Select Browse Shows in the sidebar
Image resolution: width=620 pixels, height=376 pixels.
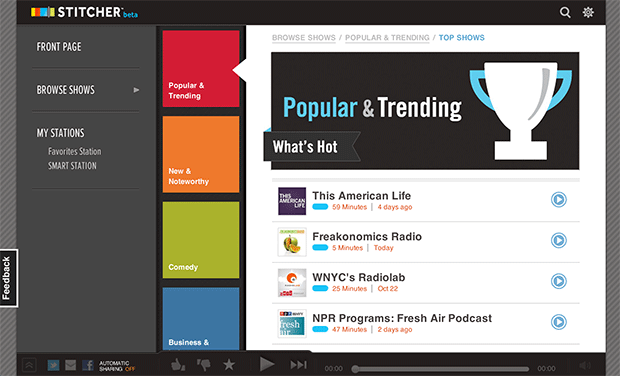66,90
